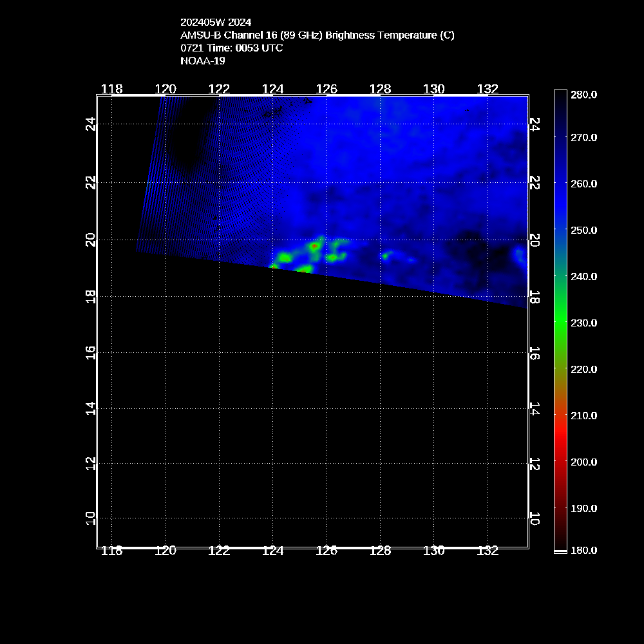The image size is (644, 644).
Task: Click the AMSU-B Channel 16 brightness temperature heading
Action: 317,35
